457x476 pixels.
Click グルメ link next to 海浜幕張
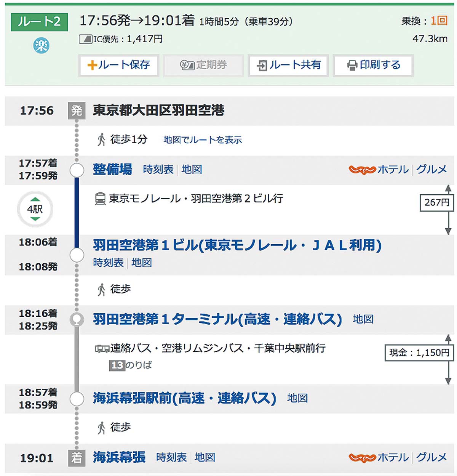point(431,457)
